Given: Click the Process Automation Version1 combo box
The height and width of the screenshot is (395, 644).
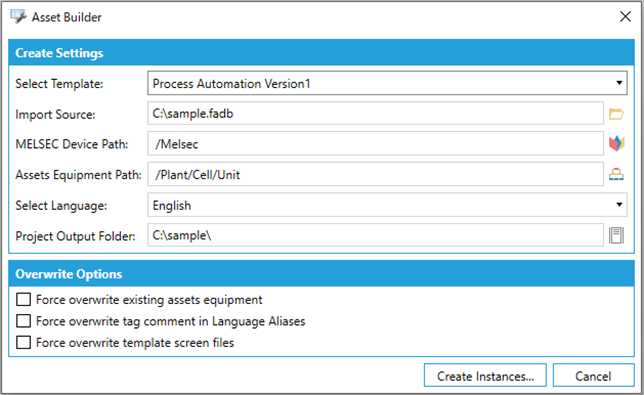Looking at the screenshot, I should click(387, 83).
